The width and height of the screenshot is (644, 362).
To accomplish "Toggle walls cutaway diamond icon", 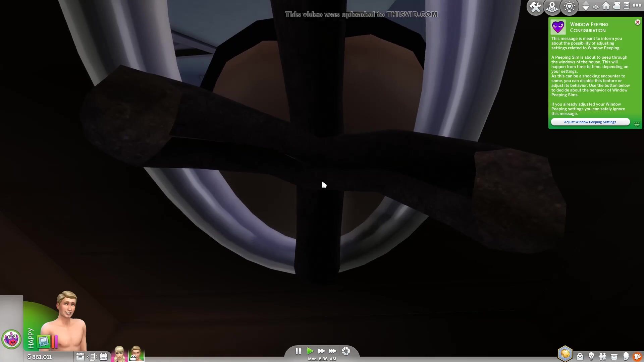I will click(596, 7).
